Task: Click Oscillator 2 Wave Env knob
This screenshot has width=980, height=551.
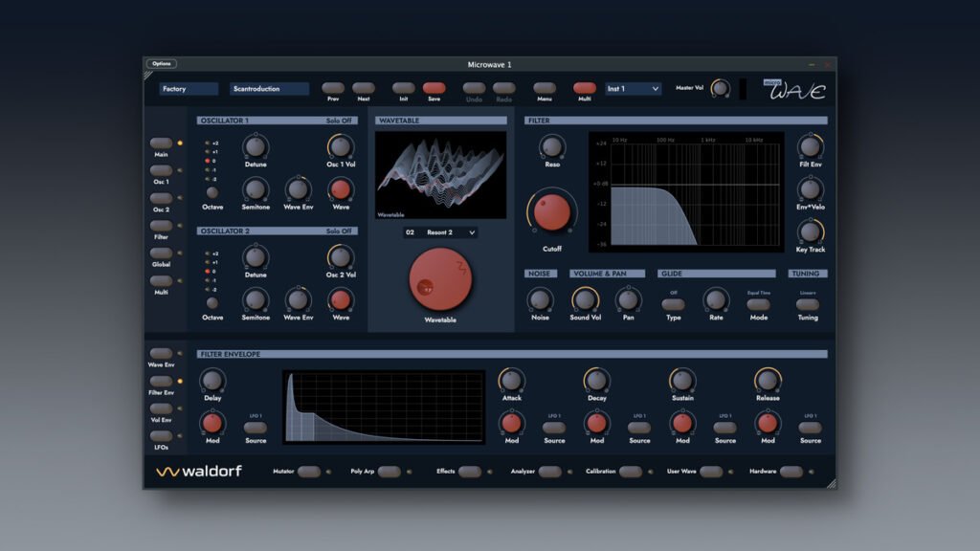Action: coord(299,299)
